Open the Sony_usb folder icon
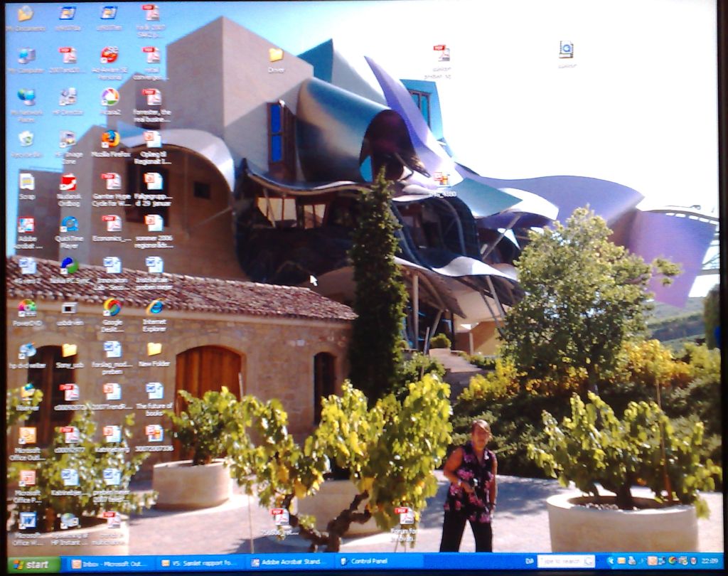728x576 pixels. [69, 351]
